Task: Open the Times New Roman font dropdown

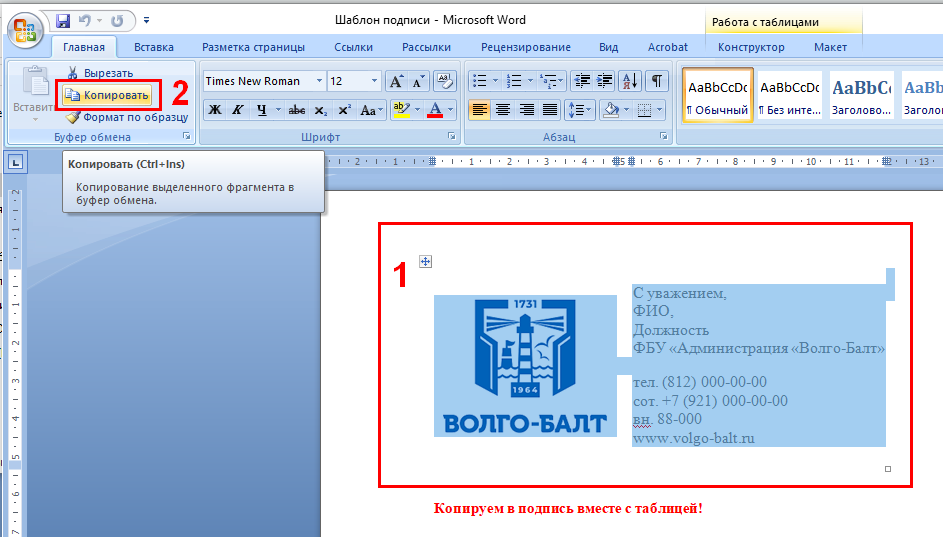Action: (320, 82)
